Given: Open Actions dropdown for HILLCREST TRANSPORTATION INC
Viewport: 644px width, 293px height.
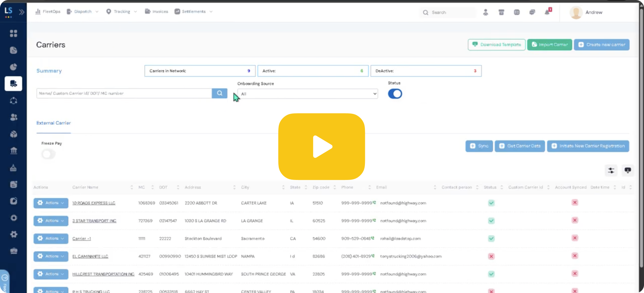Looking at the screenshot, I should (x=51, y=274).
